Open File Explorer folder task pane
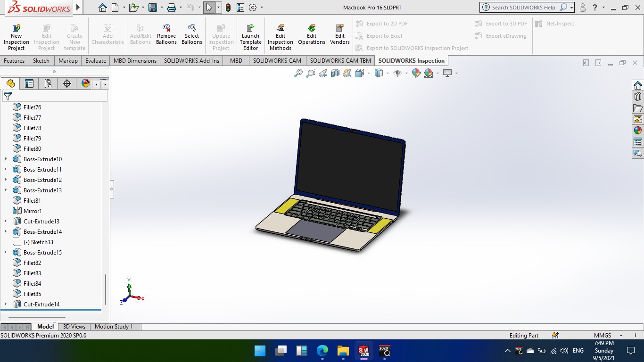Screen dimensions: 644x362 click(638, 108)
